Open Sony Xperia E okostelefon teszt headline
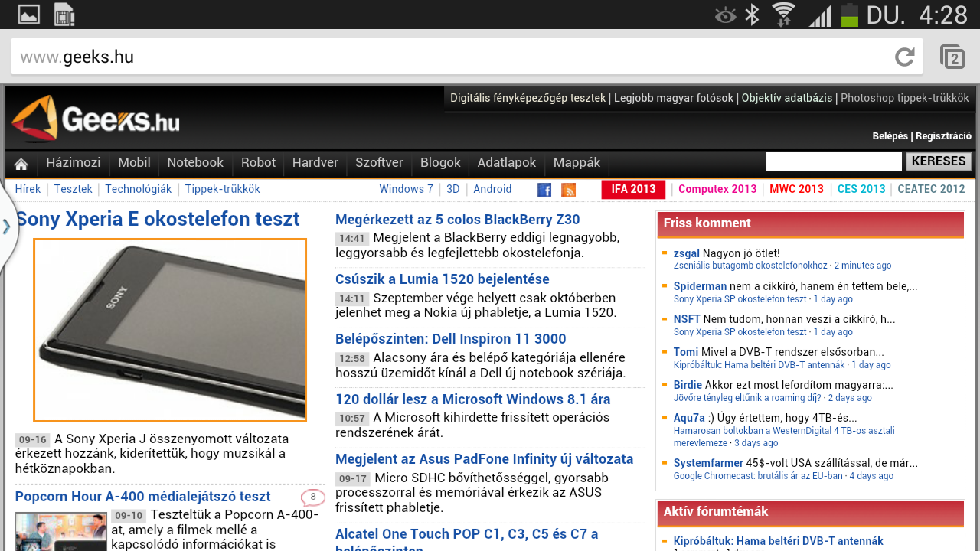The width and height of the screenshot is (980, 551). (158, 220)
